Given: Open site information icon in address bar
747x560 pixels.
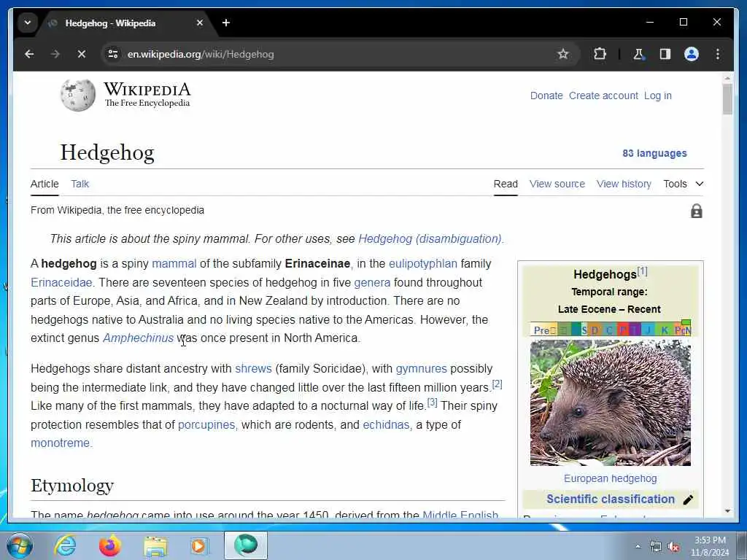Looking at the screenshot, I should point(113,54).
